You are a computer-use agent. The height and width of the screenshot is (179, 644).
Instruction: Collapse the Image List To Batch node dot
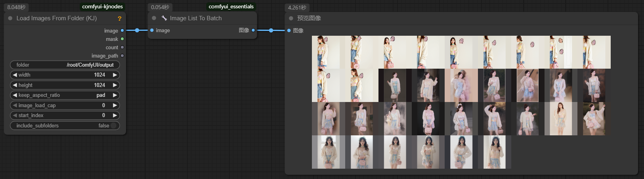(x=154, y=18)
